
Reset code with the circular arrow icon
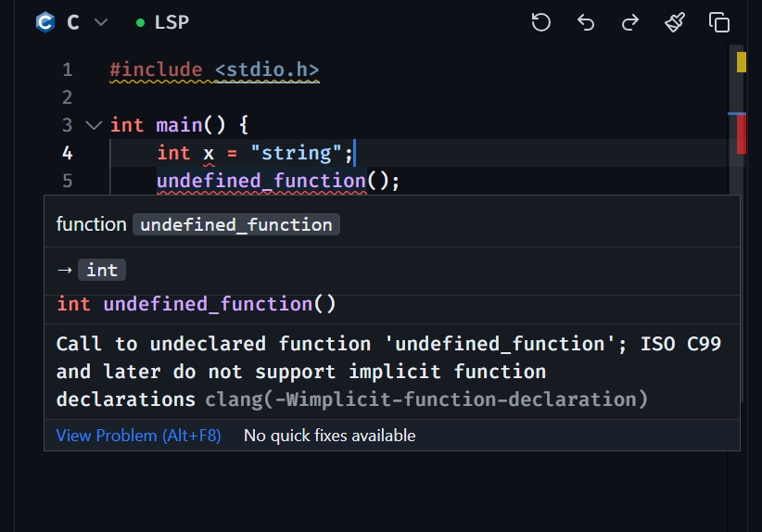(x=541, y=22)
